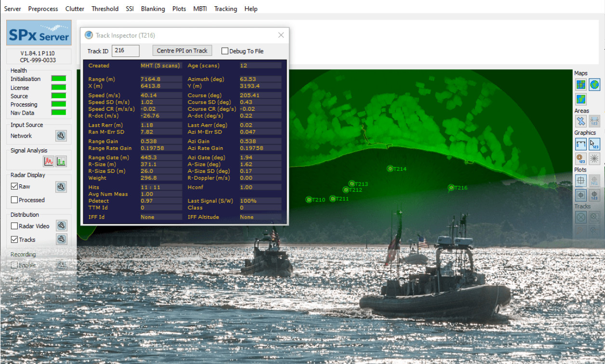Screen dimensions: 605x364
Task: Click the crossed-strips Areas icon
Action: (x=581, y=121)
